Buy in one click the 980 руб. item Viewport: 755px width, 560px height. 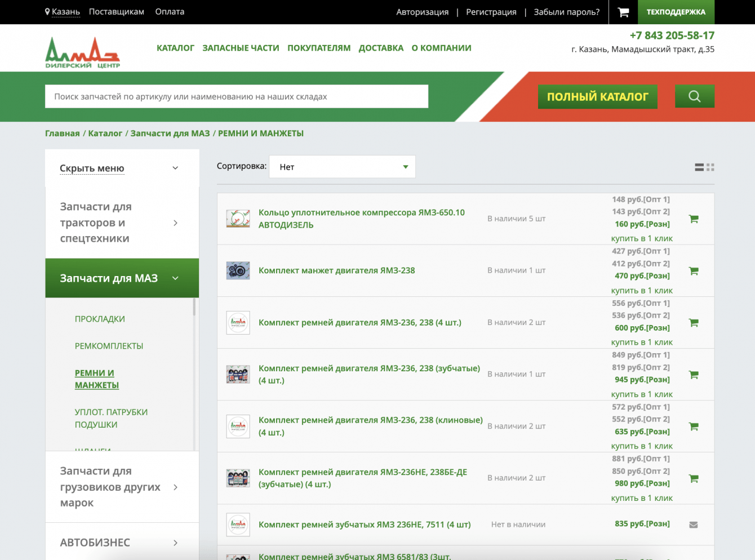(x=642, y=497)
